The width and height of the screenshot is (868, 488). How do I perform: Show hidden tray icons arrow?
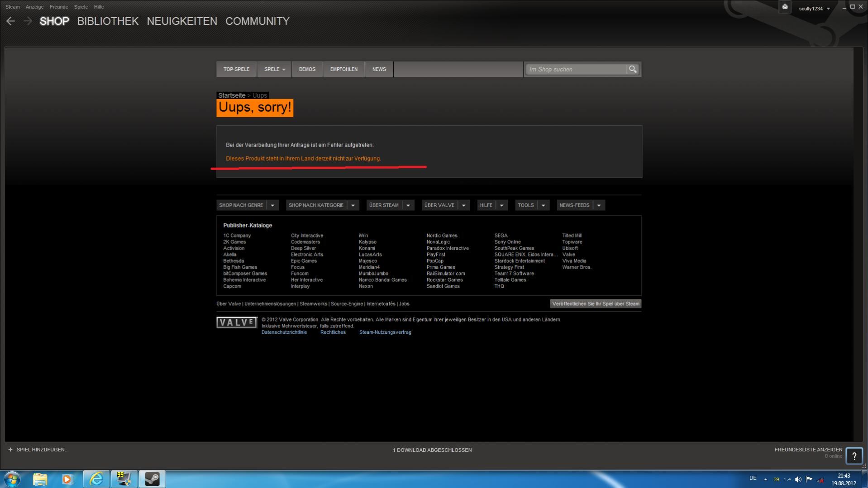tap(765, 479)
